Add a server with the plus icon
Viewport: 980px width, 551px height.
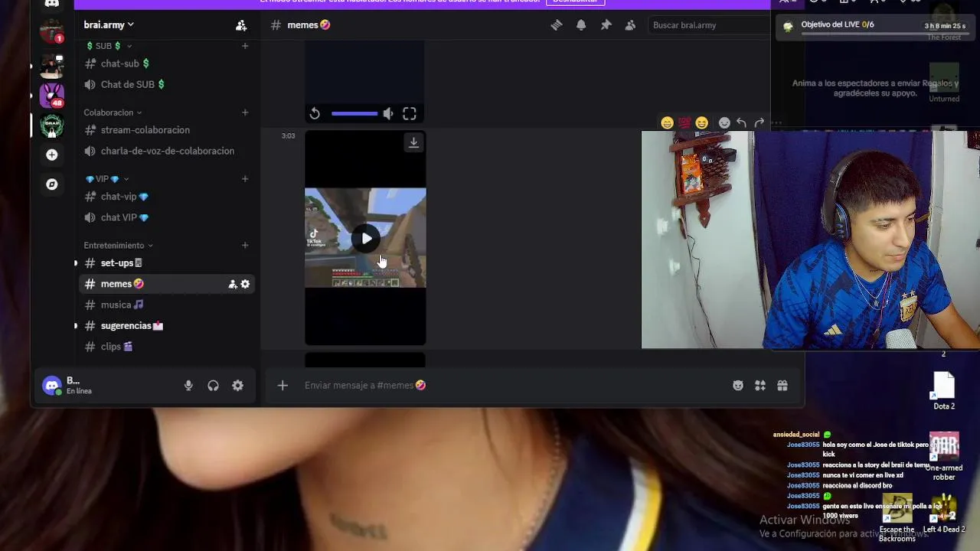[x=51, y=155]
